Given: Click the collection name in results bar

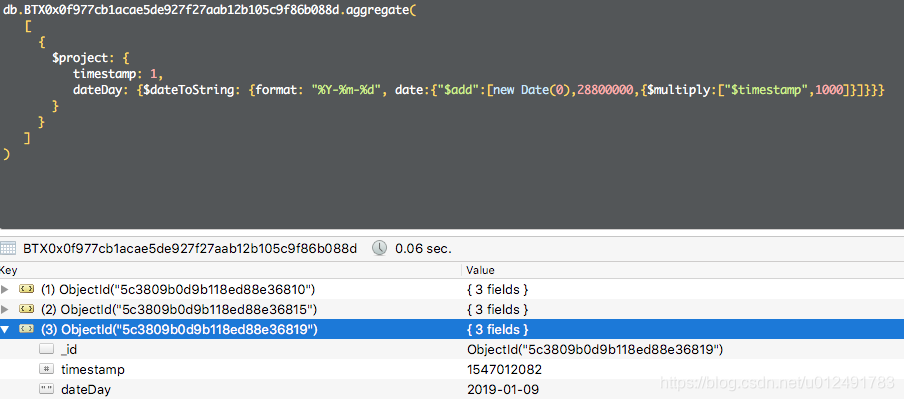Looking at the screenshot, I should [x=190, y=248].
